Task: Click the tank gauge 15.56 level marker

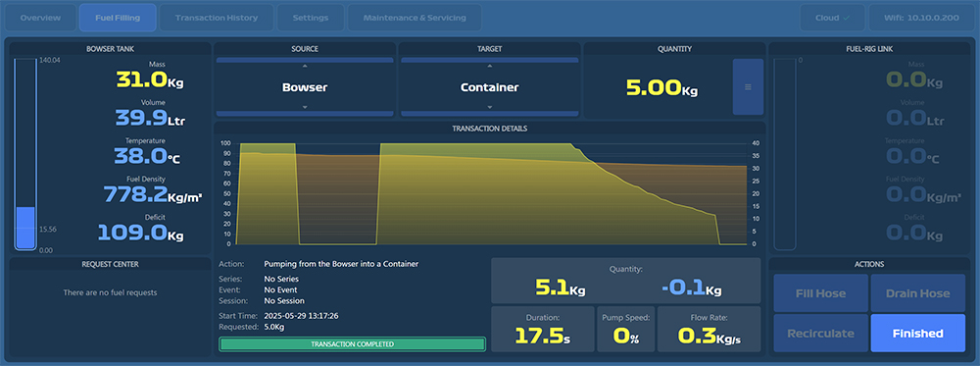Action: [x=48, y=230]
